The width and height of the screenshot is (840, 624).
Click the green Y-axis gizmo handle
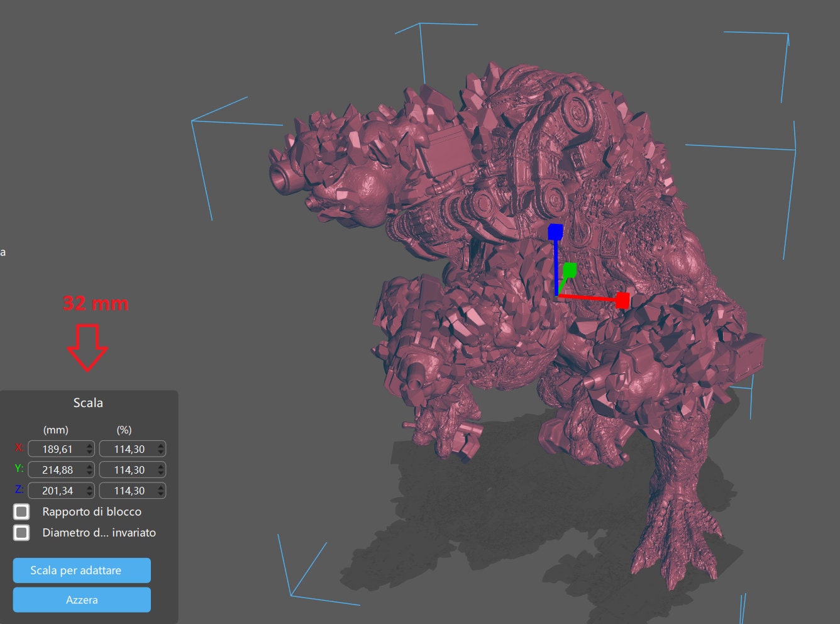[570, 270]
